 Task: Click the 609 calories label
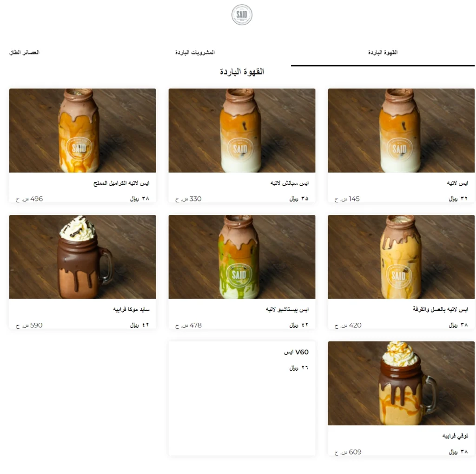pyautogui.click(x=348, y=452)
